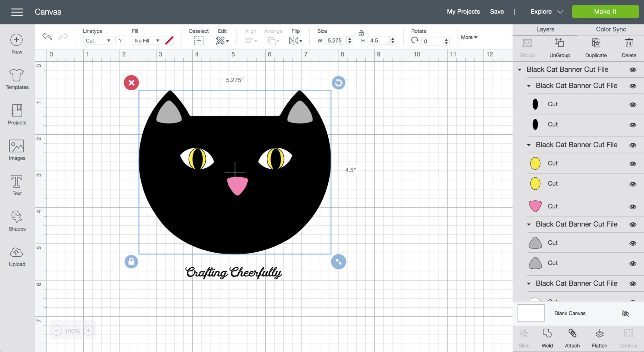Toggle visibility of Black Cat Banner Cut File
The width and height of the screenshot is (644, 352).
click(x=633, y=70)
